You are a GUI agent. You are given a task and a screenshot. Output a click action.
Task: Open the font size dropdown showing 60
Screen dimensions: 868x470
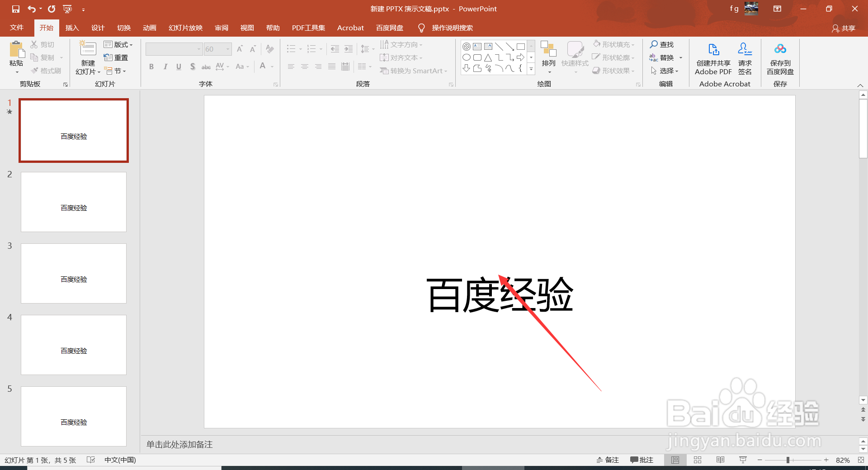click(217, 49)
